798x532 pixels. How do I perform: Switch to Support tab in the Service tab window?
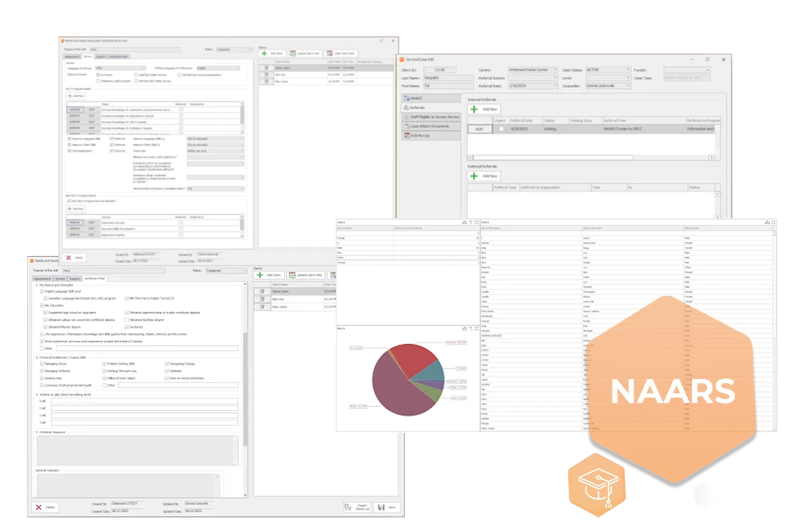100,57
